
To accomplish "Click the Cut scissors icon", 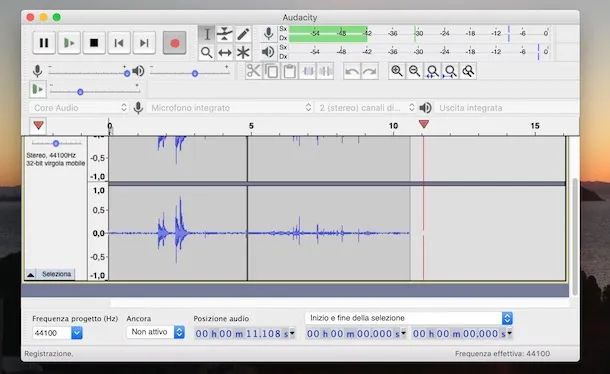I will click(254, 71).
